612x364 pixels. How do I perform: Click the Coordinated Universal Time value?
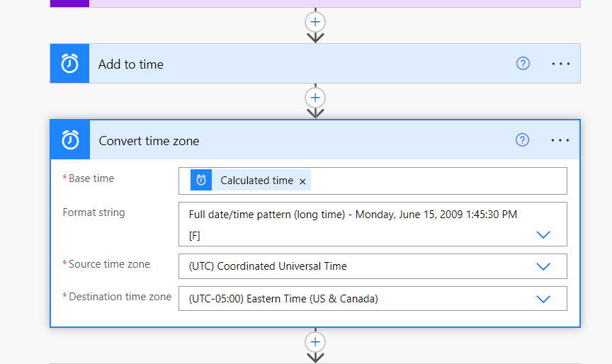[x=268, y=266]
